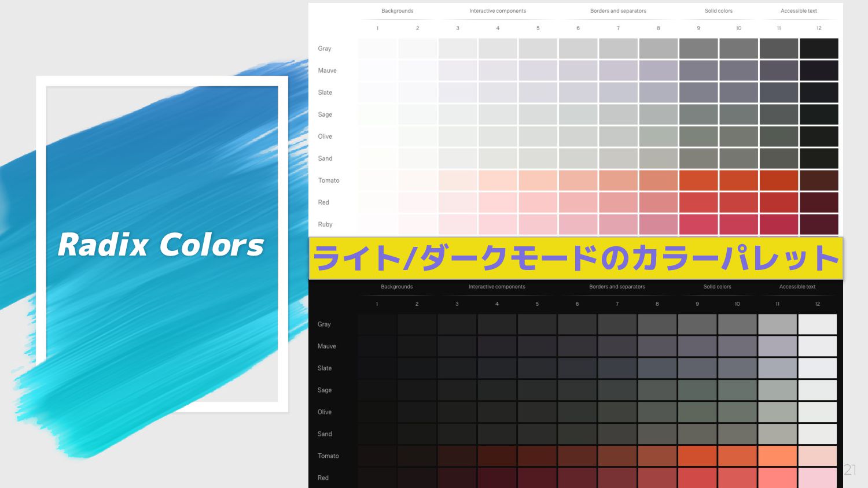Choose dark palette Tomato step 9 swatch
This screenshot has height=488, width=868.
click(x=697, y=456)
